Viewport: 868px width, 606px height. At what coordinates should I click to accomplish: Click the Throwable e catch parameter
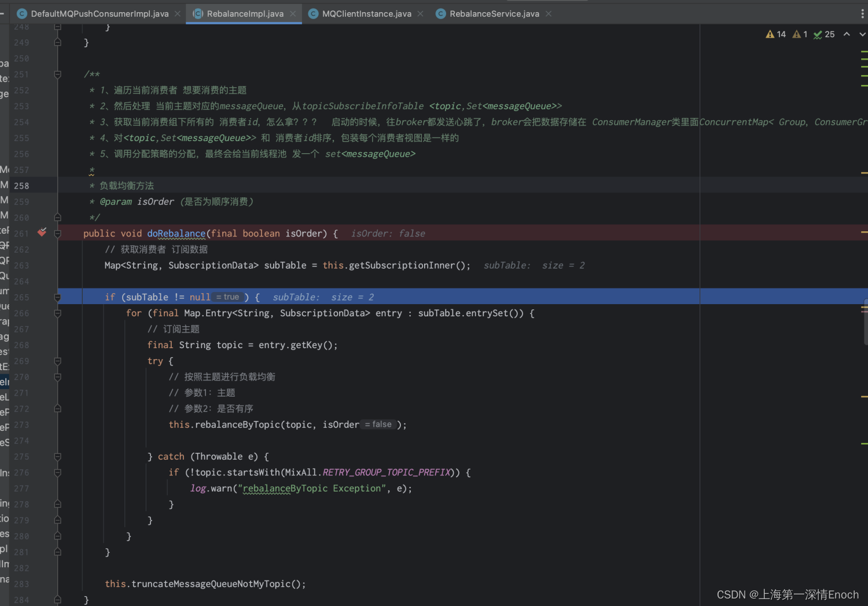click(x=227, y=457)
